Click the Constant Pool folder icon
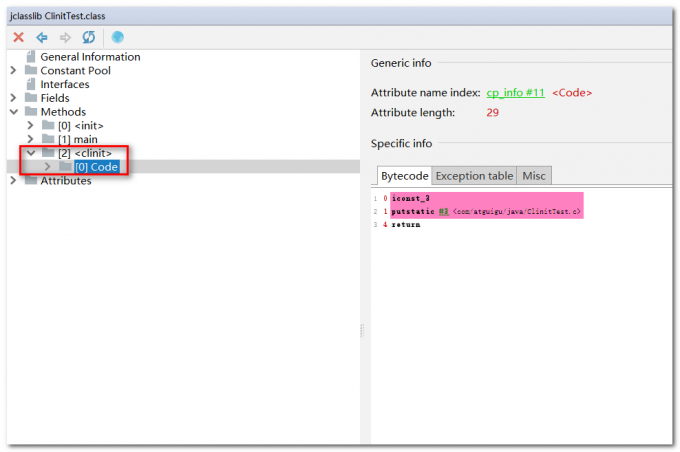 pos(30,71)
